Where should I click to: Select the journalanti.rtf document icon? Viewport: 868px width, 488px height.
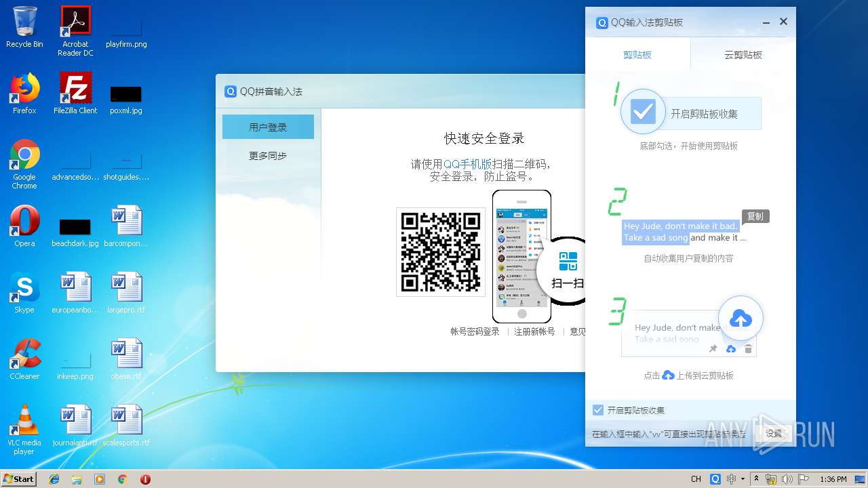click(75, 426)
